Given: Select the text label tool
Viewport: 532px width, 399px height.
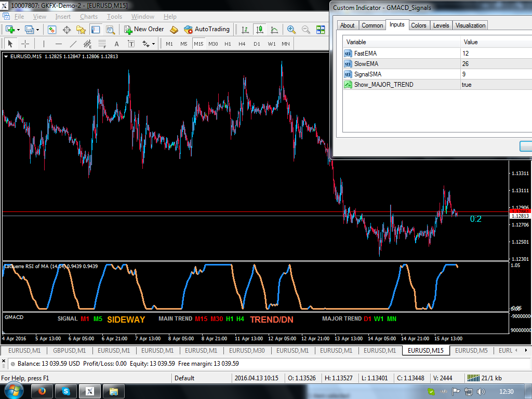Looking at the screenshot, I should pos(131,44).
